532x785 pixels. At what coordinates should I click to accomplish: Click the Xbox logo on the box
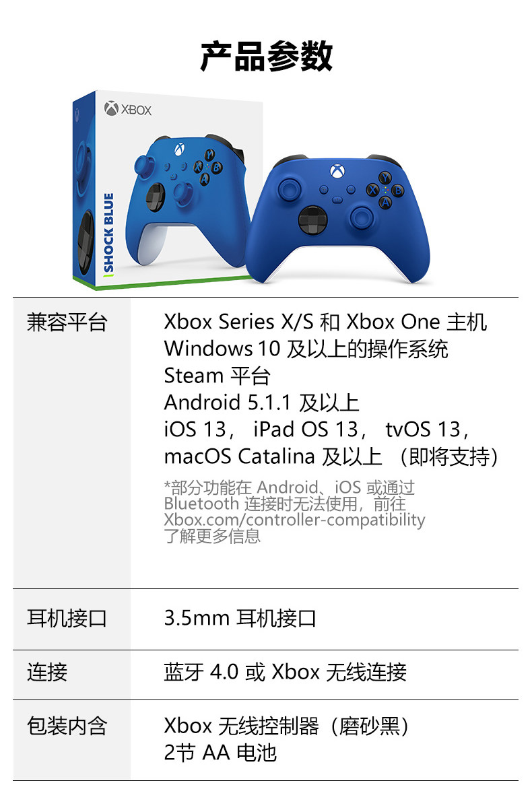[x=128, y=108]
